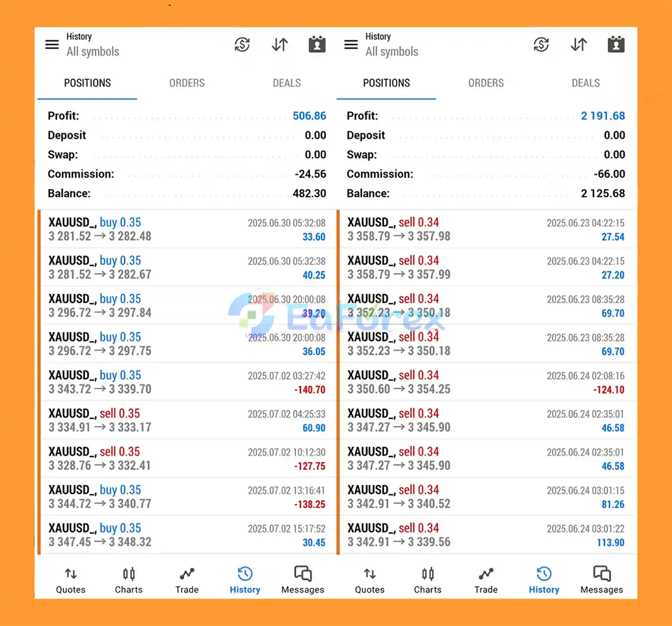This screenshot has width=672, height=626.
Task: Select commission value -66.00
Action: tap(610, 174)
